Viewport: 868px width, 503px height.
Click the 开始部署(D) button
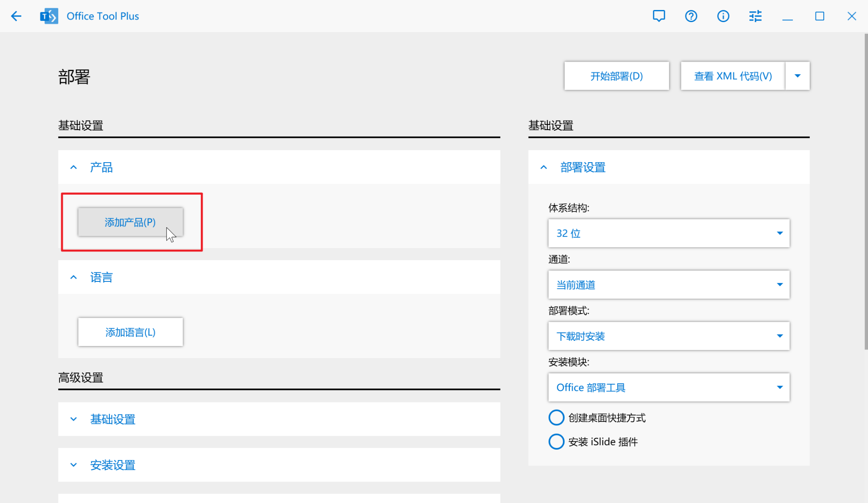pos(616,76)
